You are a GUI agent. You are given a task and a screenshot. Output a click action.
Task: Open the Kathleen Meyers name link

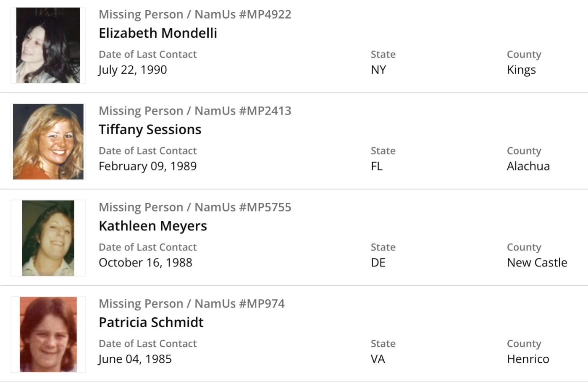click(153, 226)
